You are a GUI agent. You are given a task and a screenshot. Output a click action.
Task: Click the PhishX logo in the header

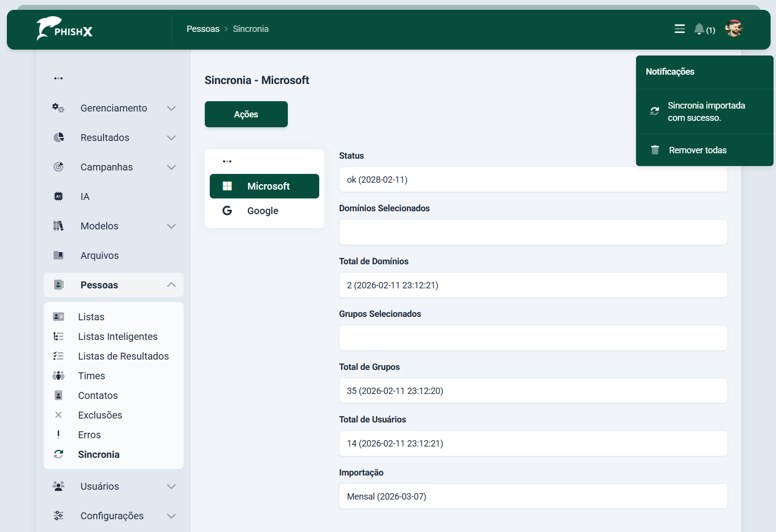click(64, 29)
